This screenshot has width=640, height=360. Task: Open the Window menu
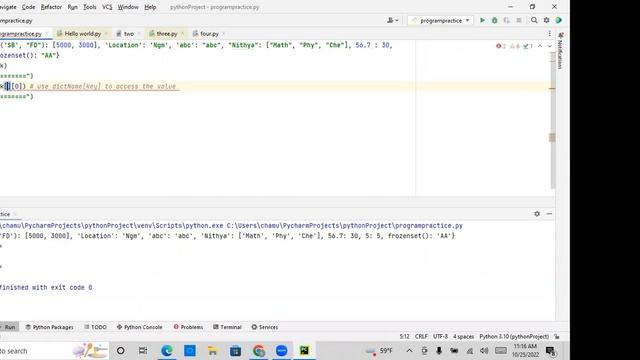128,7
